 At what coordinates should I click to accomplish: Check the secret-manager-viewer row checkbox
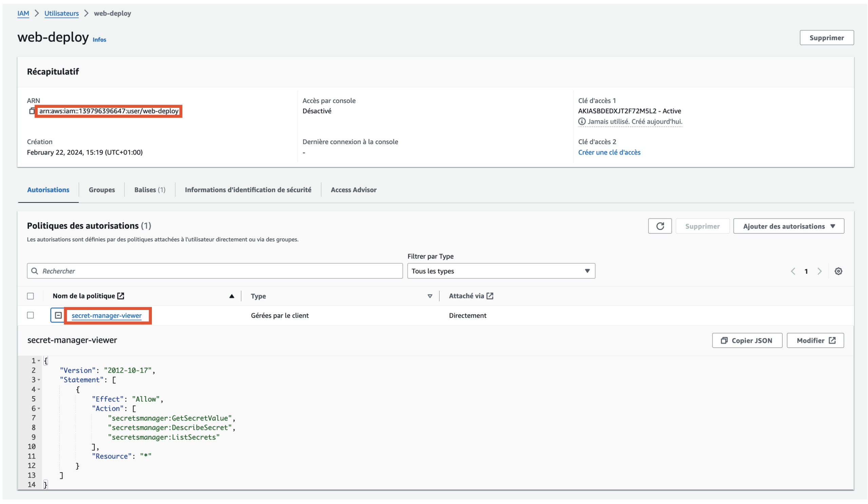pos(30,315)
